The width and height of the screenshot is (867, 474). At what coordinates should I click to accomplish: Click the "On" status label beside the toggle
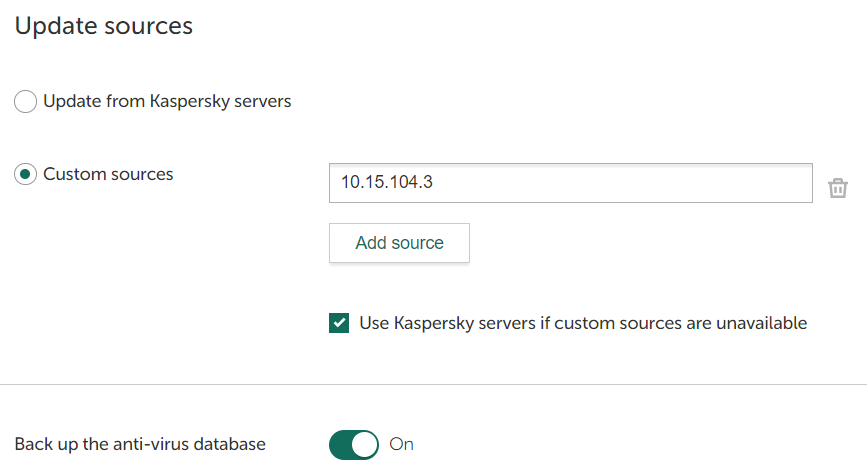[401, 444]
